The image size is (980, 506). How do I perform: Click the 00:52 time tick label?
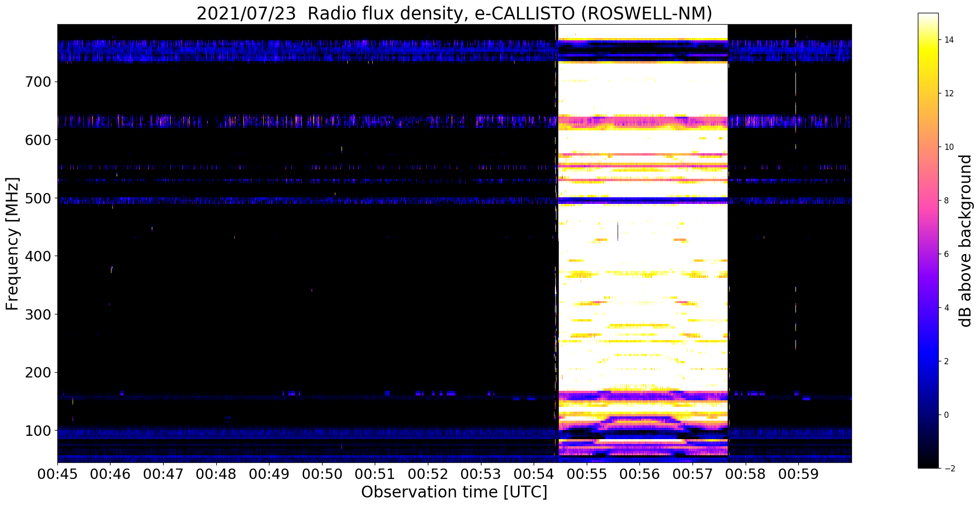click(x=428, y=473)
